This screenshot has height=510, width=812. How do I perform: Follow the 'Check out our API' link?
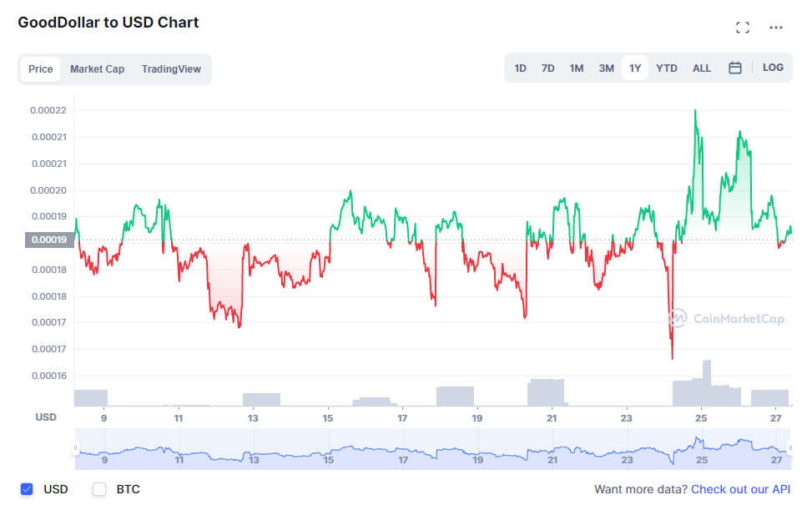pos(740,489)
